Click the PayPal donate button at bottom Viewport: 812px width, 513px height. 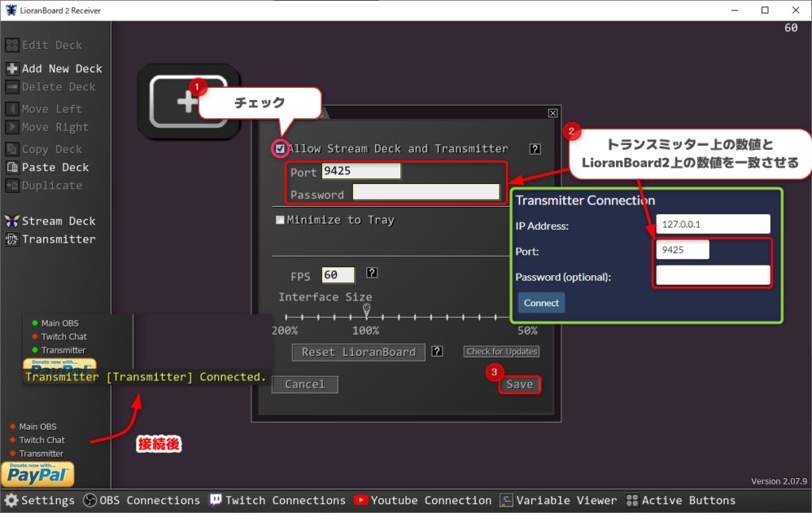click(37, 475)
